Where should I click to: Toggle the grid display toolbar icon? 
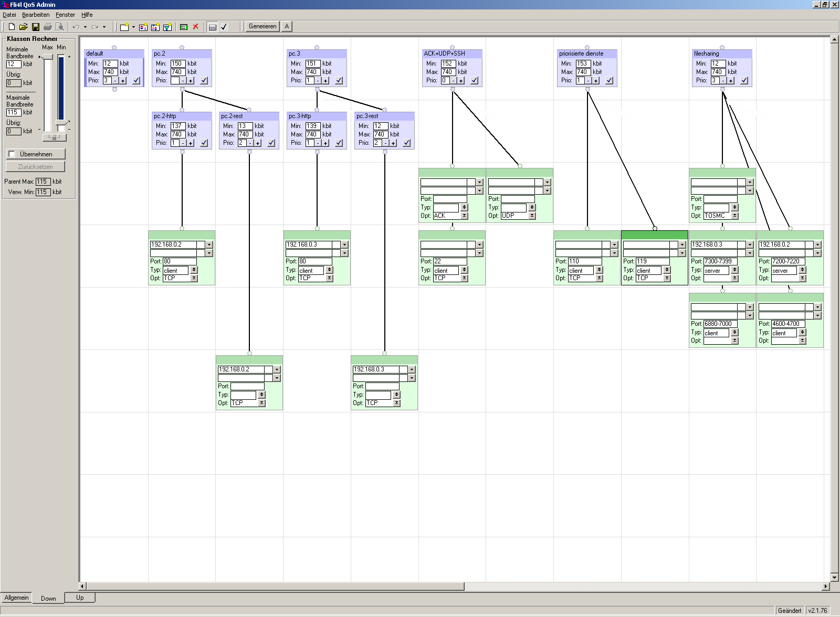[x=213, y=27]
